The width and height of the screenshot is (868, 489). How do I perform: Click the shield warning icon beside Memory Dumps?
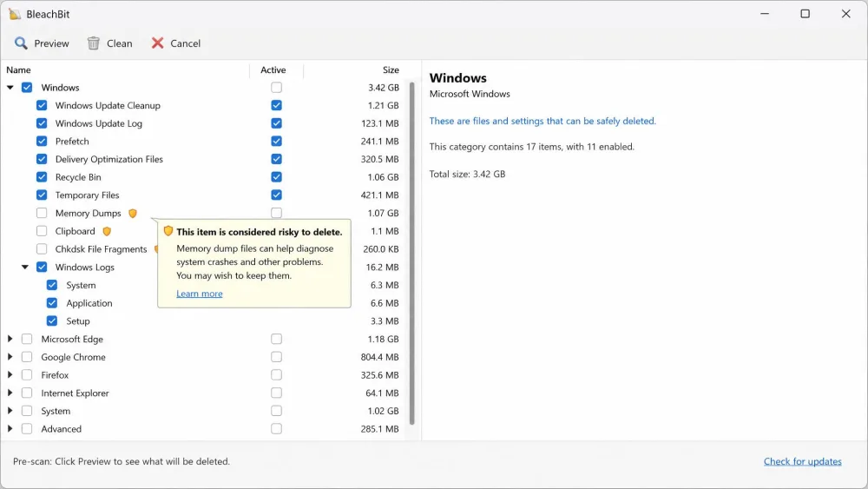pos(132,213)
